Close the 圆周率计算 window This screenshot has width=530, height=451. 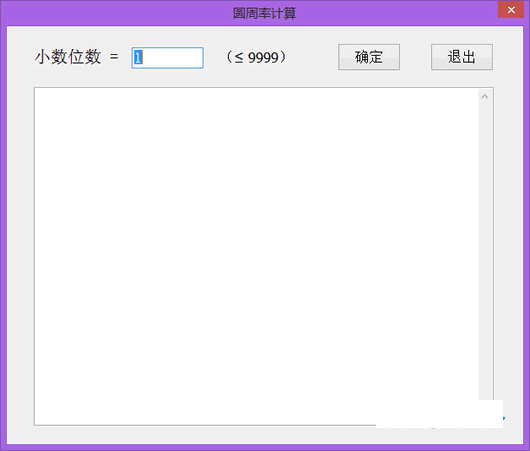(x=511, y=9)
